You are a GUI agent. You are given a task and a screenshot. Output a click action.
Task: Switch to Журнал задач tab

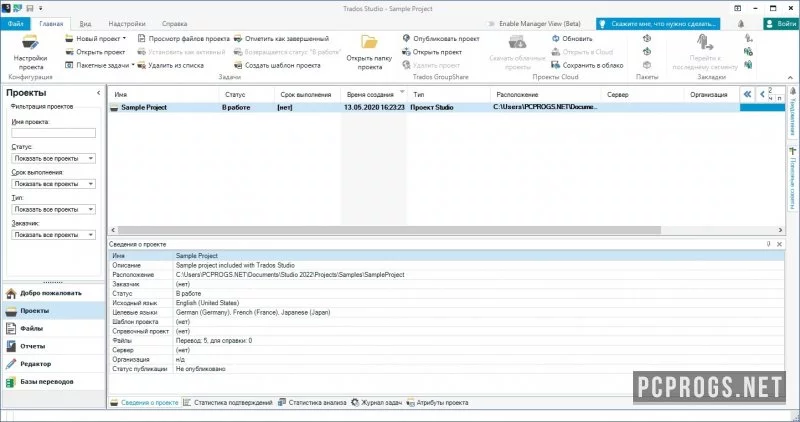(377, 403)
